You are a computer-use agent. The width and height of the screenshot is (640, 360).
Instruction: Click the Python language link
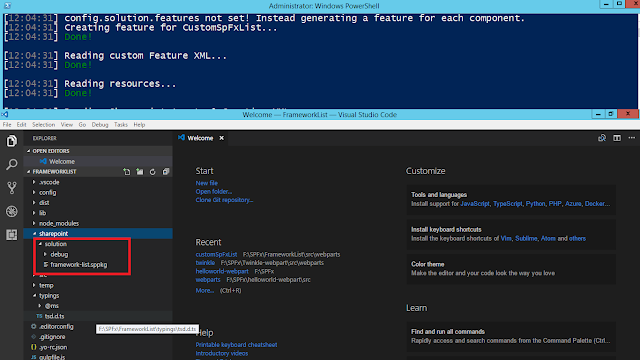pos(535,204)
